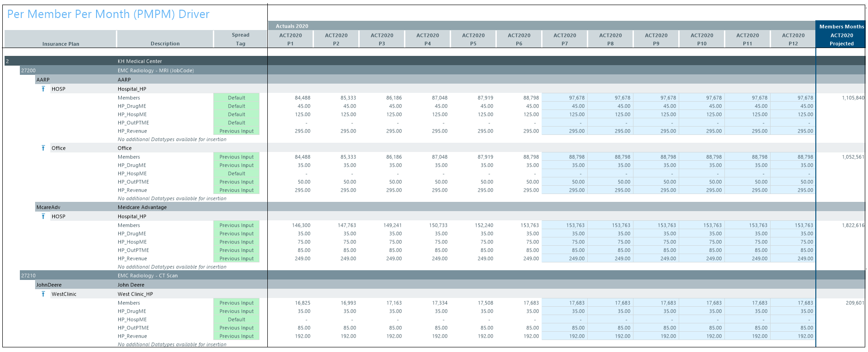
Task: Click the HP_DrugME label under Office
Action: pyautogui.click(x=132, y=165)
